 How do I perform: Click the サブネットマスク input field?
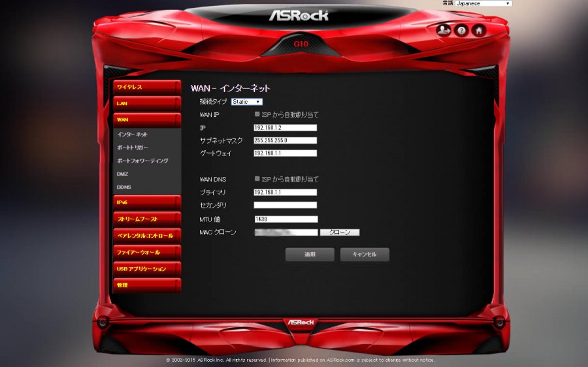(286, 140)
